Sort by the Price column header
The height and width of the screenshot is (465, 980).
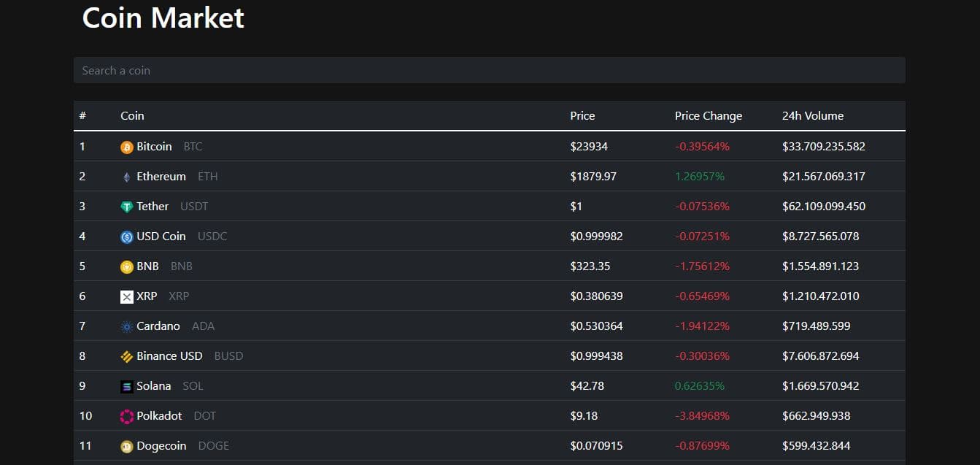[x=582, y=115]
